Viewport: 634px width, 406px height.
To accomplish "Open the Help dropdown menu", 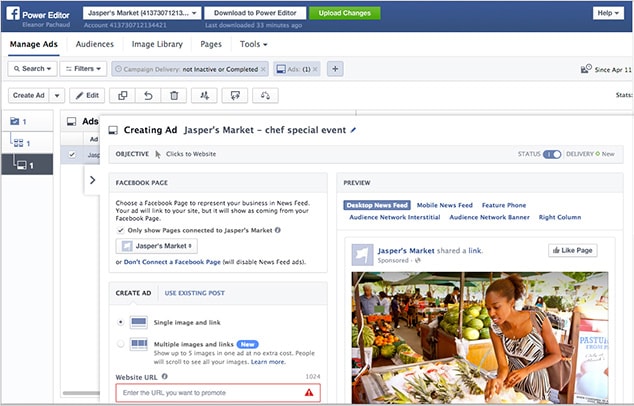I will coord(608,13).
